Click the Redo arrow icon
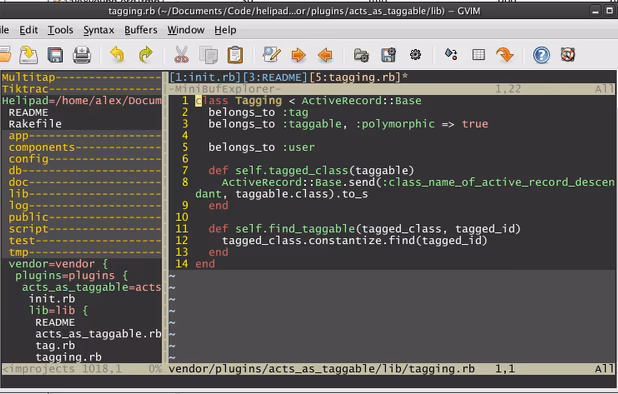This screenshot has width=618, height=394. point(145,54)
